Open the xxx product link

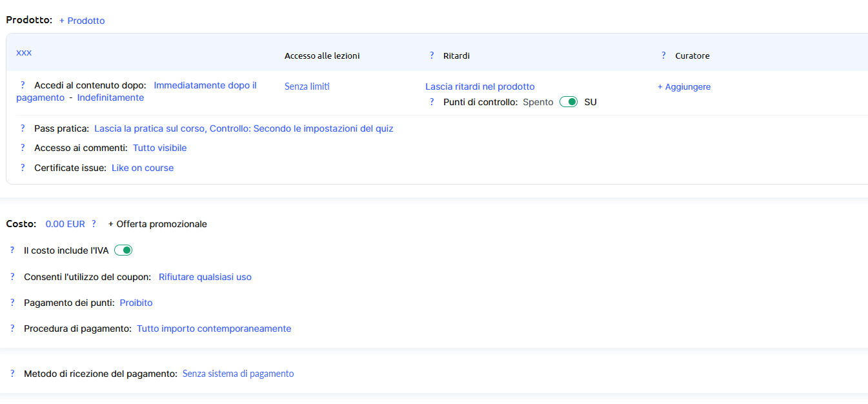click(24, 52)
